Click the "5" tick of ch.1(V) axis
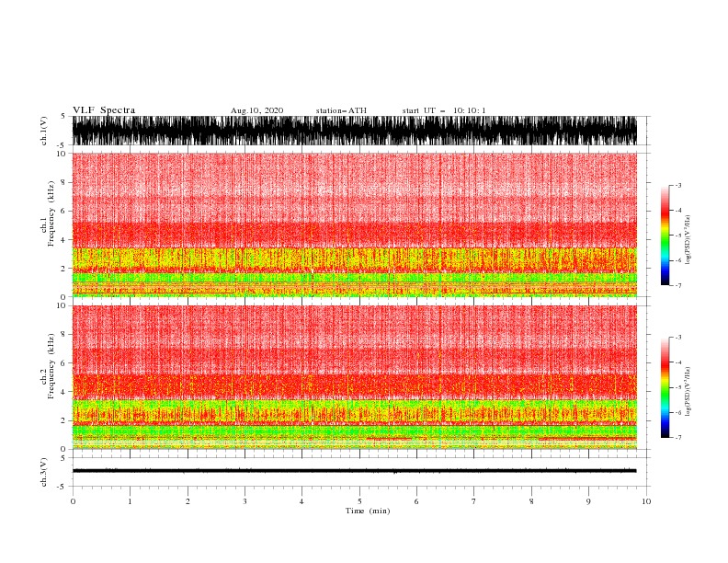The width and height of the screenshot is (728, 563). 63,117
